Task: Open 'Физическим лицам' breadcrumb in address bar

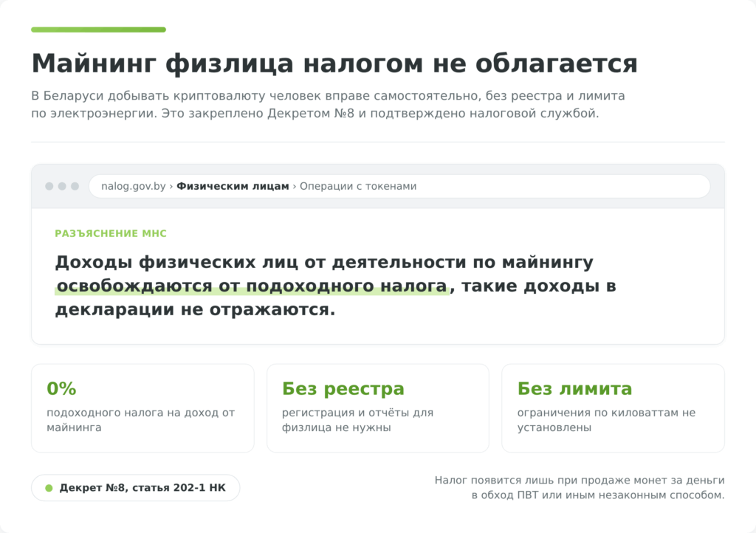Action: (233, 186)
